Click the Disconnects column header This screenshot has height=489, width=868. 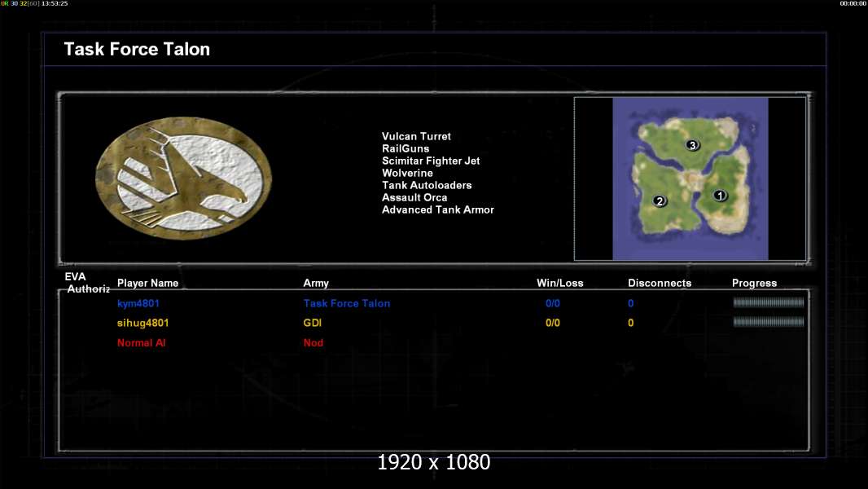(x=660, y=283)
